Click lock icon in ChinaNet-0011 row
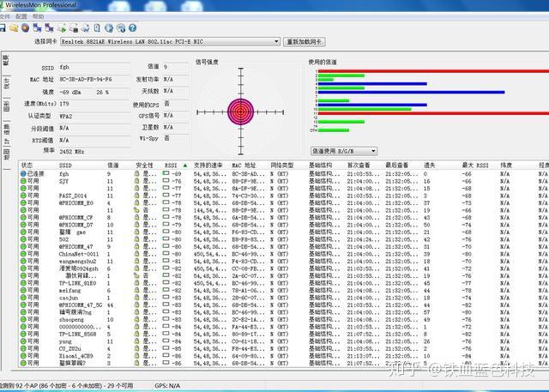The width and height of the screenshot is (549, 392). click(137, 254)
